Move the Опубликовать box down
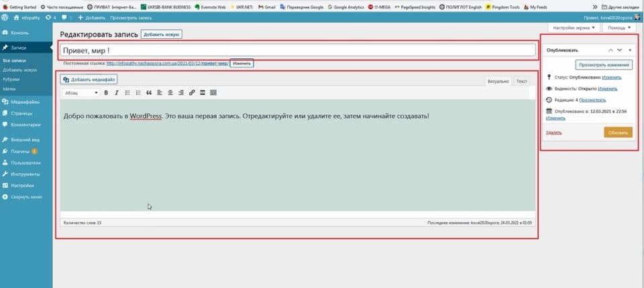 tap(619, 50)
